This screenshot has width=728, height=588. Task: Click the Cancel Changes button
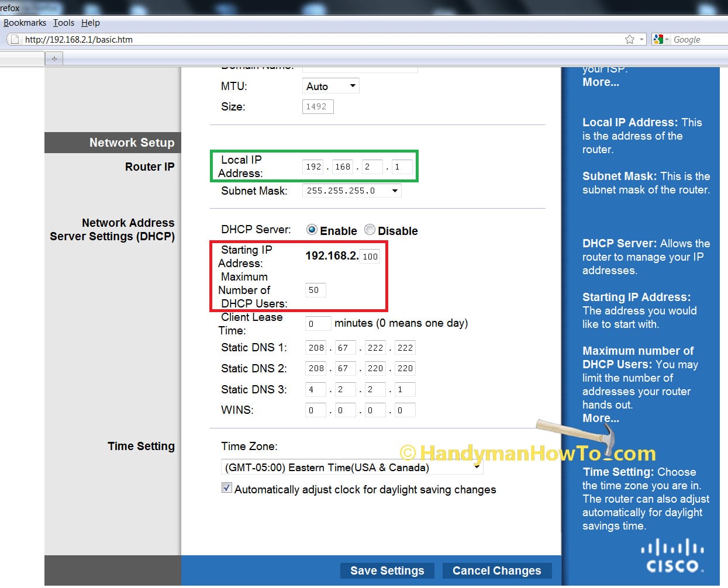(x=497, y=570)
